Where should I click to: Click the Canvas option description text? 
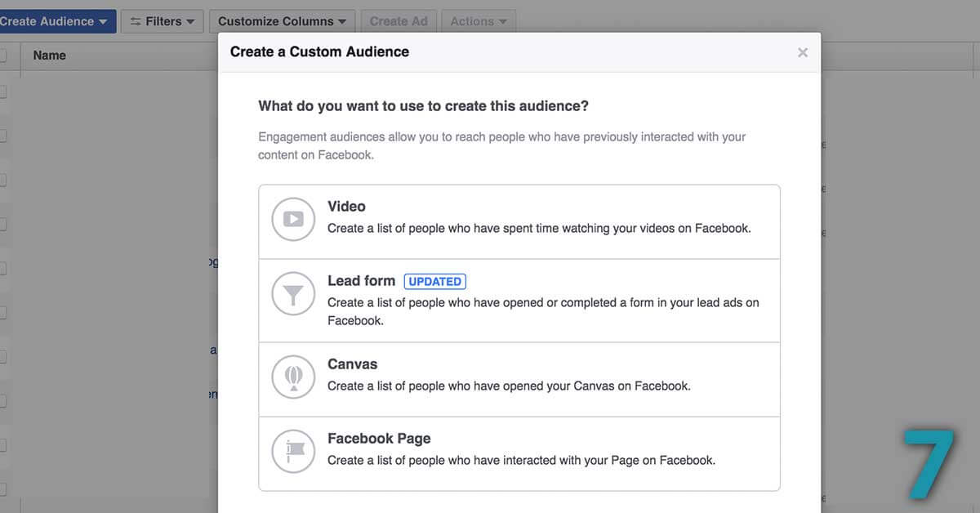(x=509, y=386)
